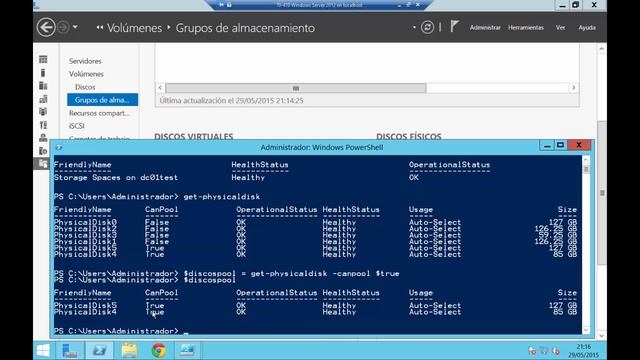Click the horizontal scrollbar right arrow in pool list

point(573,88)
